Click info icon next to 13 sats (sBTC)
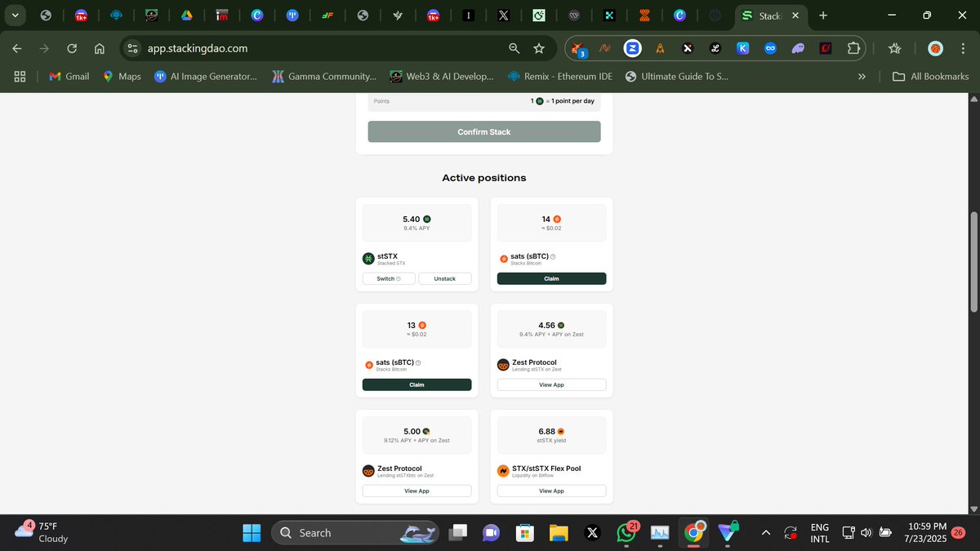This screenshot has width=980, height=551. pos(418,363)
